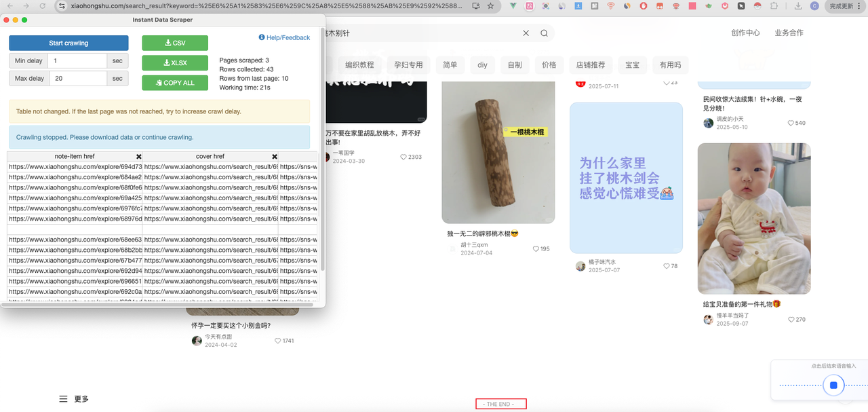Select the 简单 filter tag
Viewport: 868px width, 412px height.
(x=450, y=64)
